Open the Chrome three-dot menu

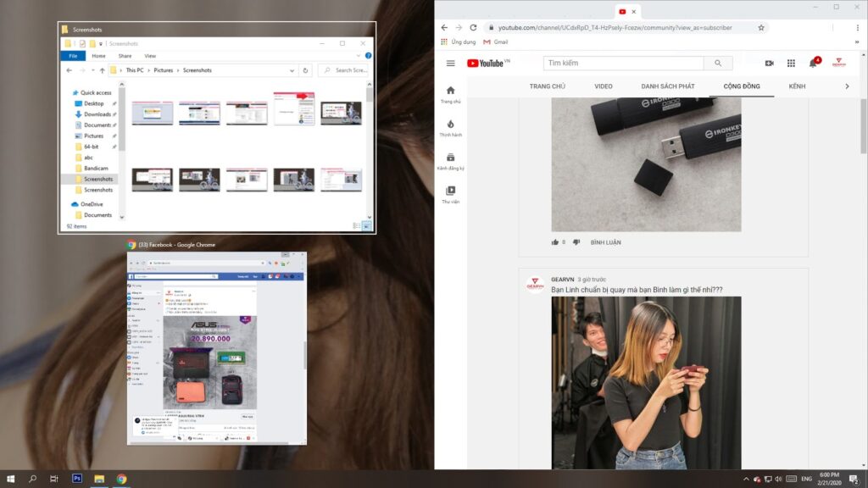click(x=858, y=28)
